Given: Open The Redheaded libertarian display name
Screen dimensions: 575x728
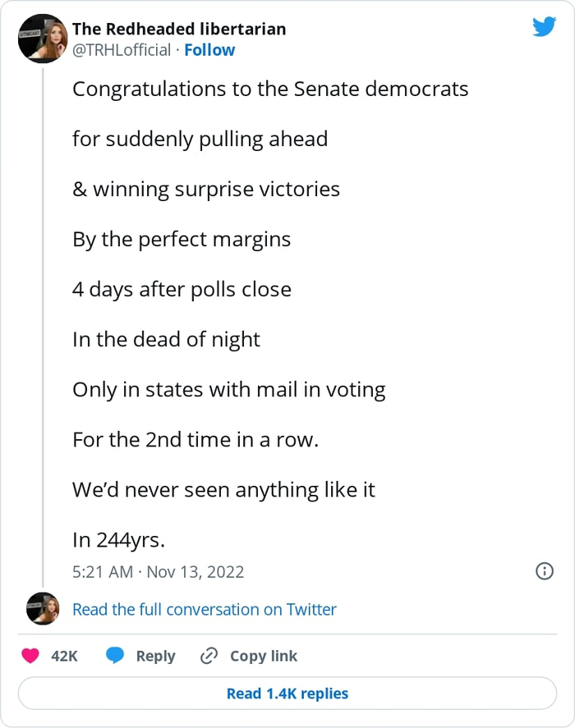Looking at the screenshot, I should pyautogui.click(x=179, y=29).
